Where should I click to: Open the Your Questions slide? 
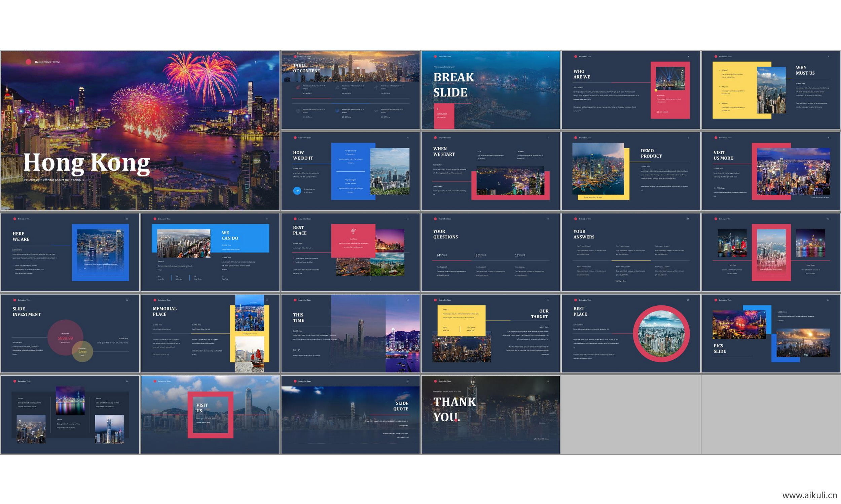click(490, 252)
